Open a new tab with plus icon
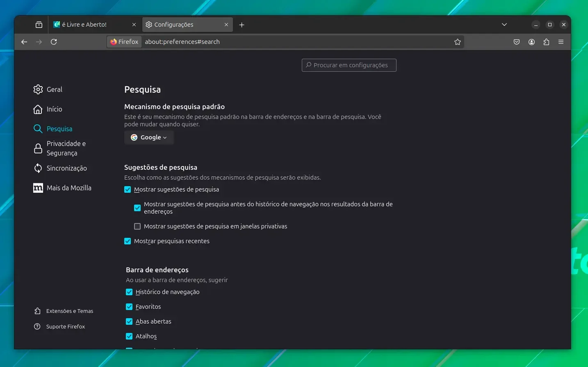Image resolution: width=588 pixels, height=367 pixels. pos(242,25)
